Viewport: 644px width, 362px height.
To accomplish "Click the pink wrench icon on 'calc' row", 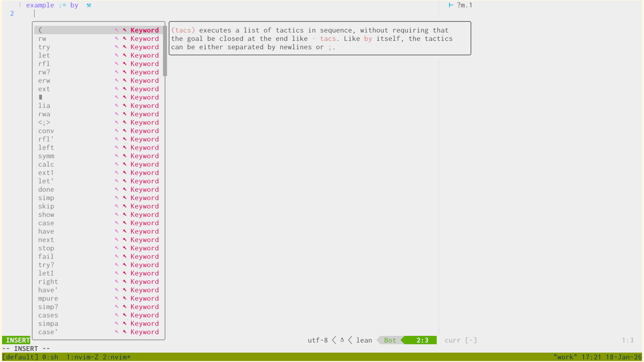I will tap(116, 164).
